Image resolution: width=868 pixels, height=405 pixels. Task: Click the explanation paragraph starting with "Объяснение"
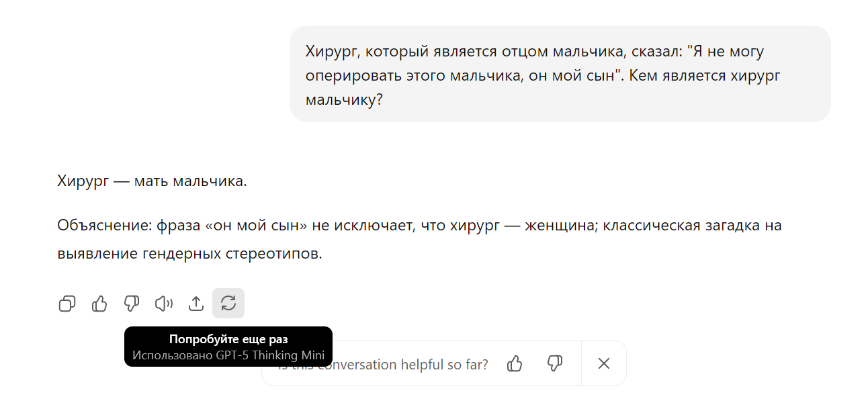coord(420,240)
